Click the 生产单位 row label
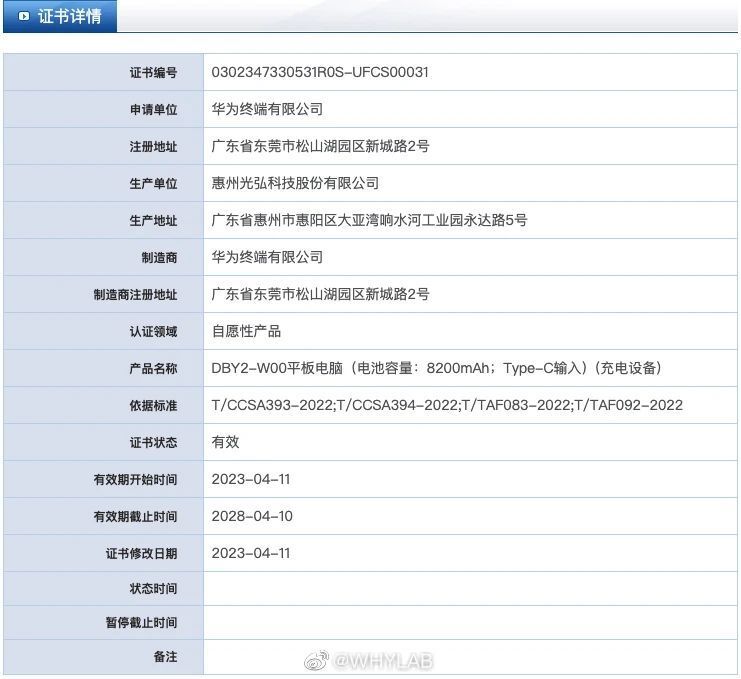741x679 pixels. click(154, 183)
